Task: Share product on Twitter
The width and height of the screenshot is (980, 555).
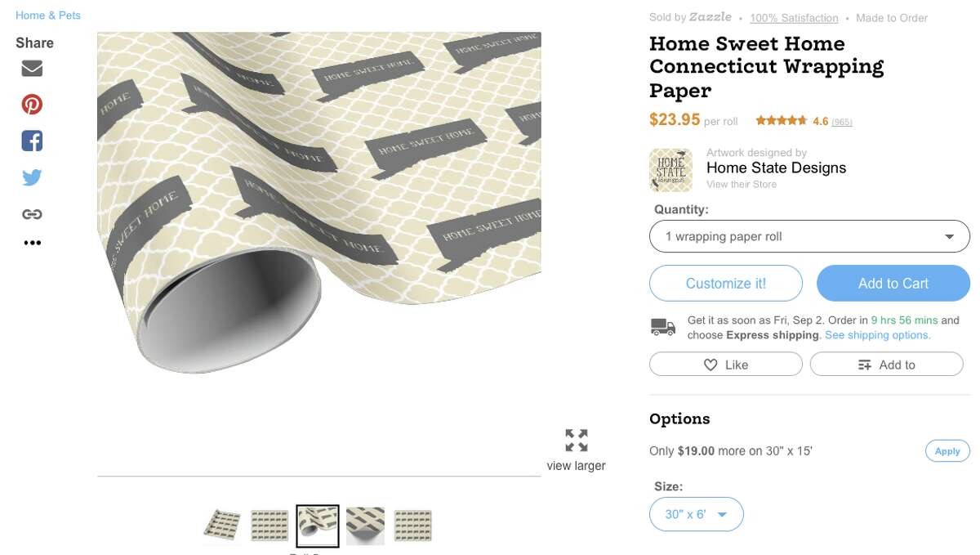Action: (32, 177)
